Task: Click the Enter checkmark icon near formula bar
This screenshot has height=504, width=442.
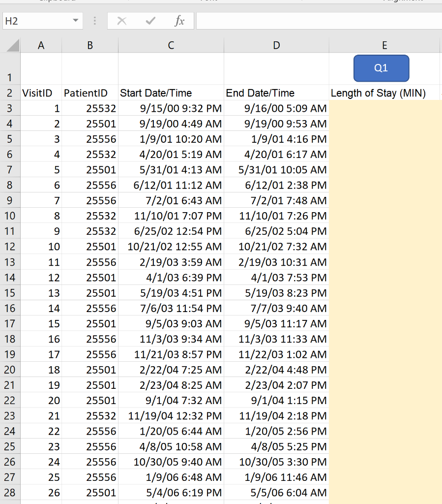Action: 150,21
